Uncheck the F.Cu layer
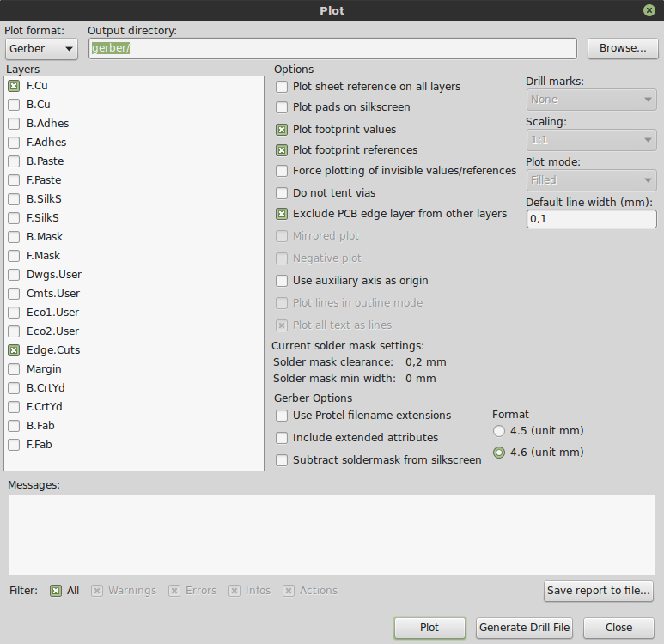Screen dimensions: 664x644 click(x=14, y=86)
